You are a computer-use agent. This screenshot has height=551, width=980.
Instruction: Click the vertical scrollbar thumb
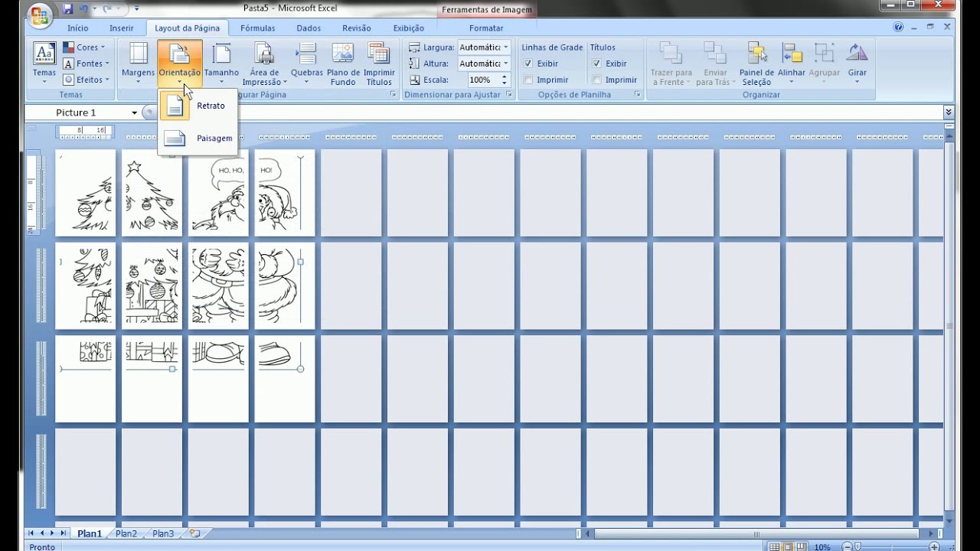tap(949, 326)
